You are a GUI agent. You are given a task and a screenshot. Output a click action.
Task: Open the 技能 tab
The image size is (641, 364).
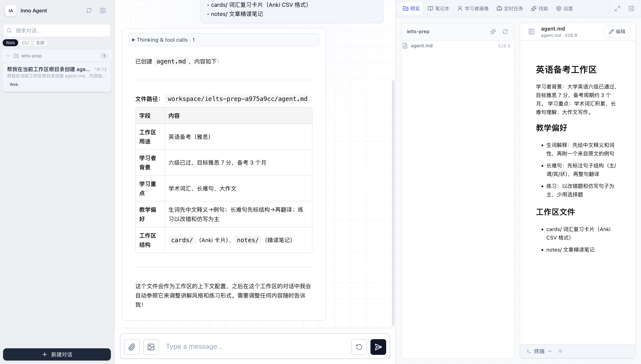coord(539,9)
